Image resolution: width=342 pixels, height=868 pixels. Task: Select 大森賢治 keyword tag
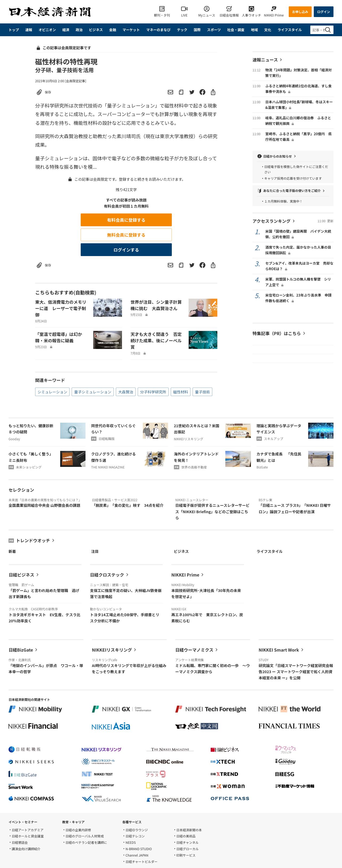point(126,392)
